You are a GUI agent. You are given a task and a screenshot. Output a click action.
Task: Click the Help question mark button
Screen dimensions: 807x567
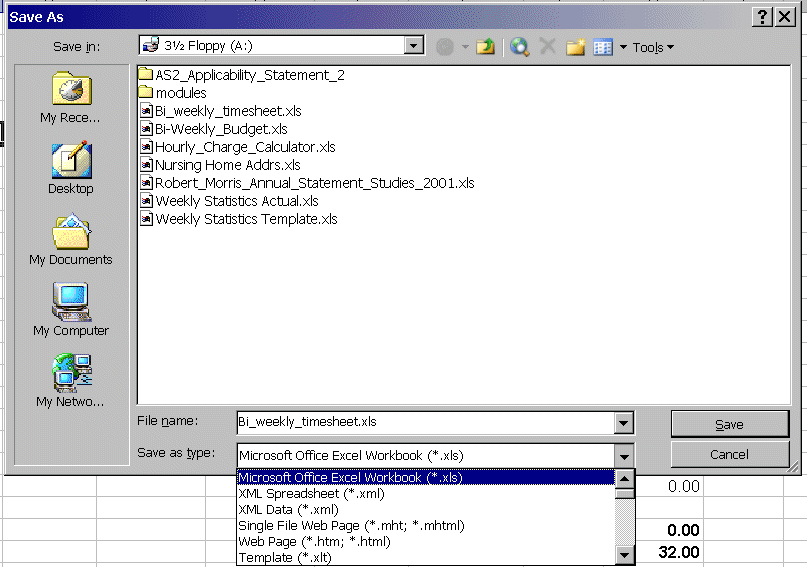[762, 17]
